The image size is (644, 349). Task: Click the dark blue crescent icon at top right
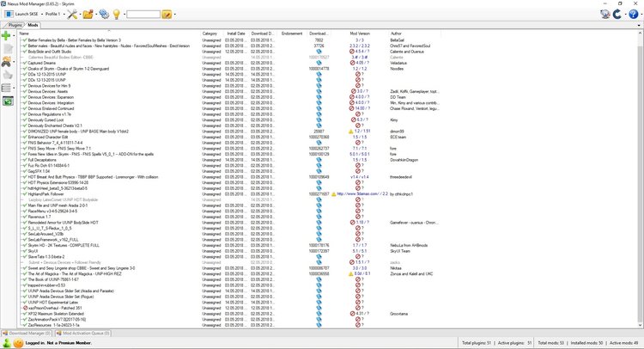click(617, 14)
